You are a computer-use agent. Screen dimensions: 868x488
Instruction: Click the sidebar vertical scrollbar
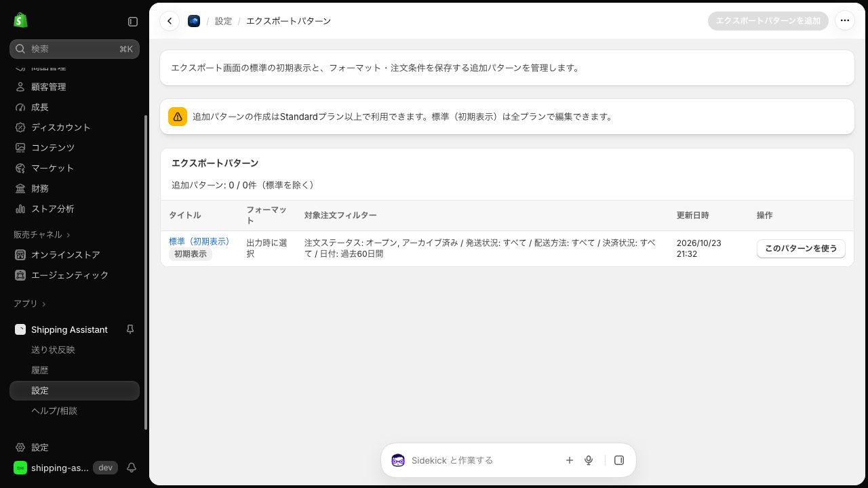coord(146,272)
